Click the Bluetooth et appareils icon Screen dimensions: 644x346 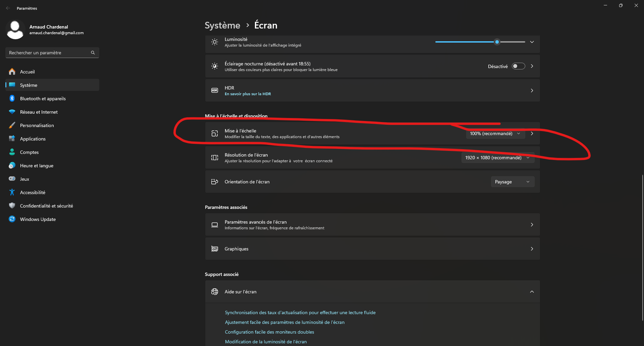[12, 99]
